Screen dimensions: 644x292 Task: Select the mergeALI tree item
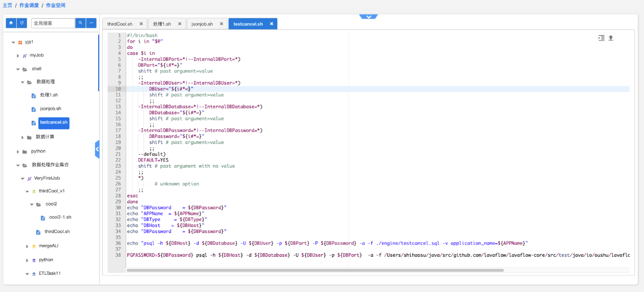[49, 246]
